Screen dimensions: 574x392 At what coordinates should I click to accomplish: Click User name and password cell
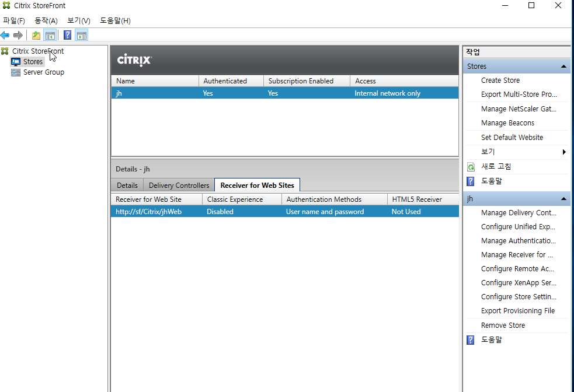point(325,212)
